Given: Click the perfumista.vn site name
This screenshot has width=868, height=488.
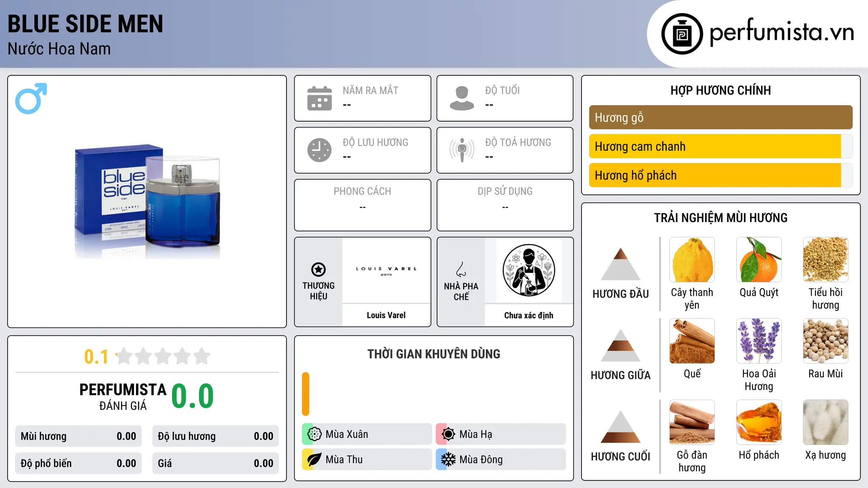Looking at the screenshot, I should 782,32.
